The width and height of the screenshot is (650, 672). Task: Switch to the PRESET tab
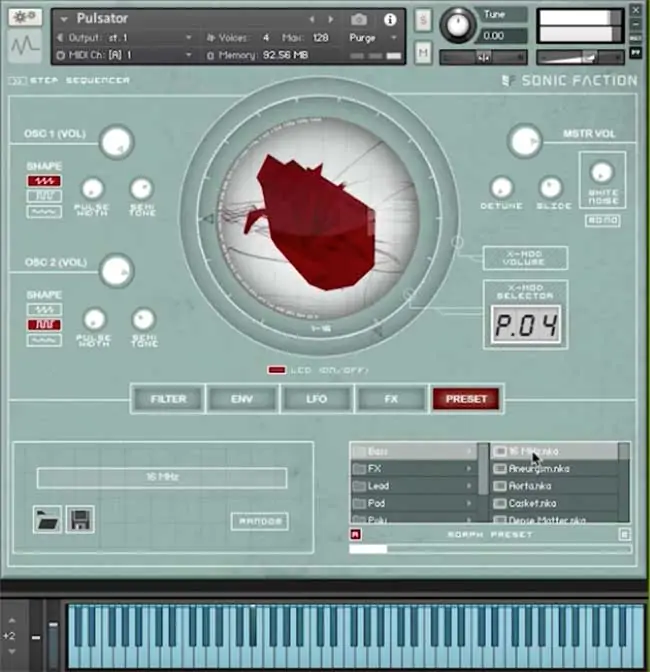[466, 399]
